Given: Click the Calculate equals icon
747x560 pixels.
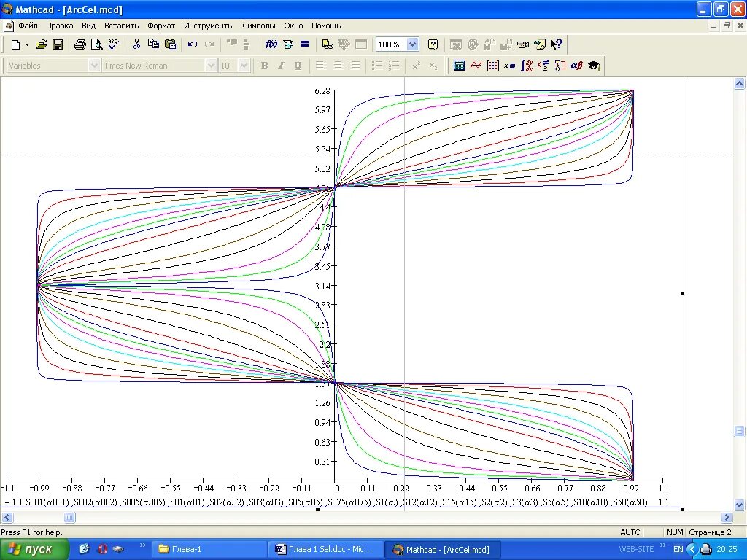Looking at the screenshot, I should (305, 44).
